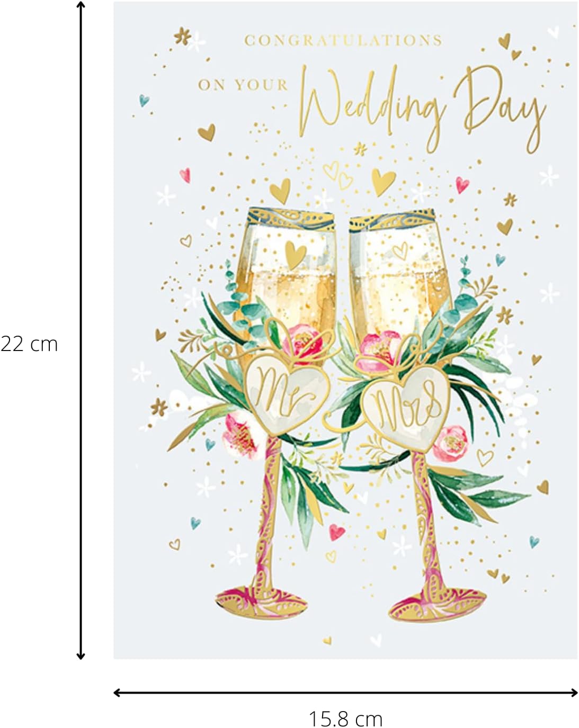This screenshot has width=579, height=728.
Task: Click the outlined heart inside right champagne glass
Action: point(401,248)
